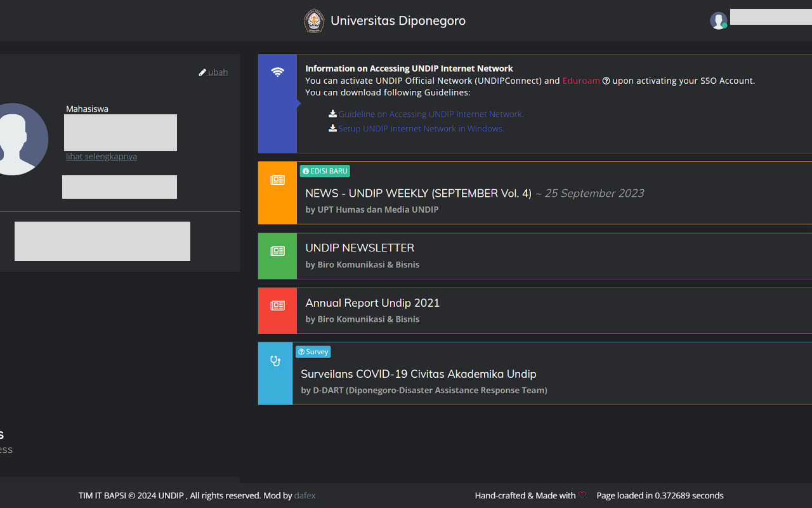Open Setup UNDIP Internet Network in Windows

[x=421, y=128]
